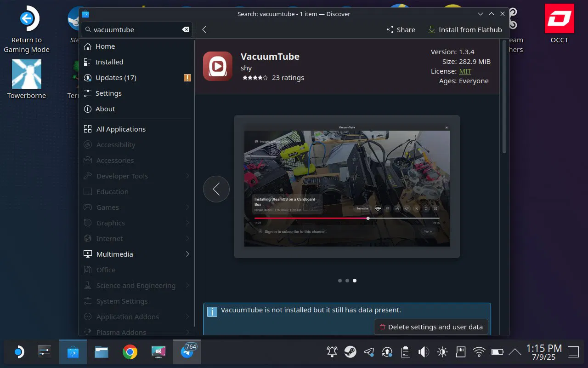The width and height of the screenshot is (588, 368).
Task: Open the removable storage tray icon
Action: (x=461, y=352)
